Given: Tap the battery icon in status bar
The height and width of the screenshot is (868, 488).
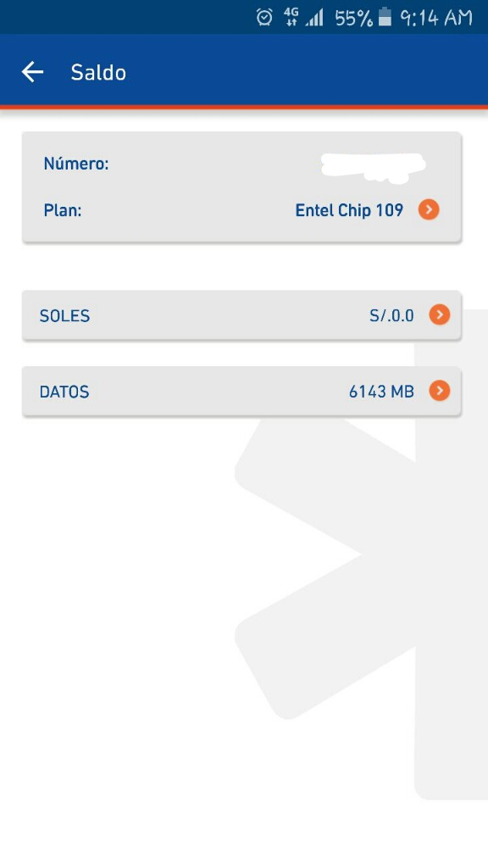Looking at the screenshot, I should 385,17.
